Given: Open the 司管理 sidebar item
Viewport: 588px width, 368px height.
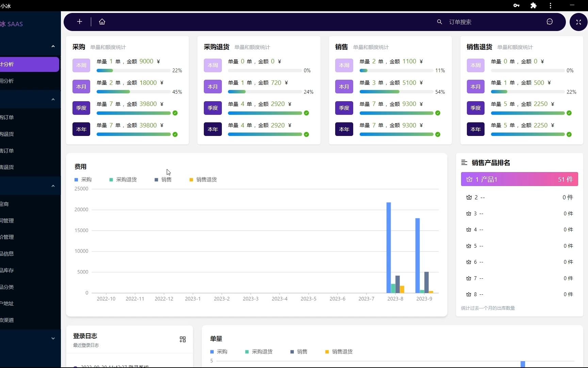Looking at the screenshot, I should [30, 221].
